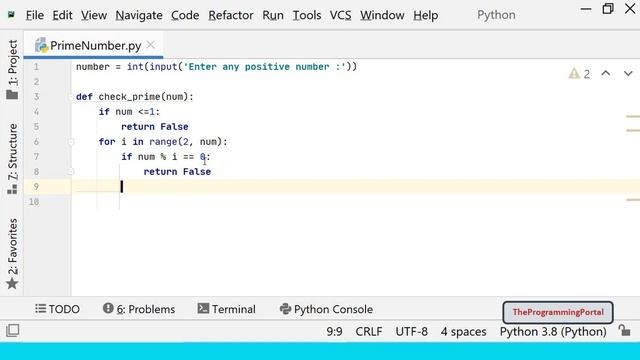The width and height of the screenshot is (640, 360).
Task: Click 'return False' on line 5
Action: point(155,127)
